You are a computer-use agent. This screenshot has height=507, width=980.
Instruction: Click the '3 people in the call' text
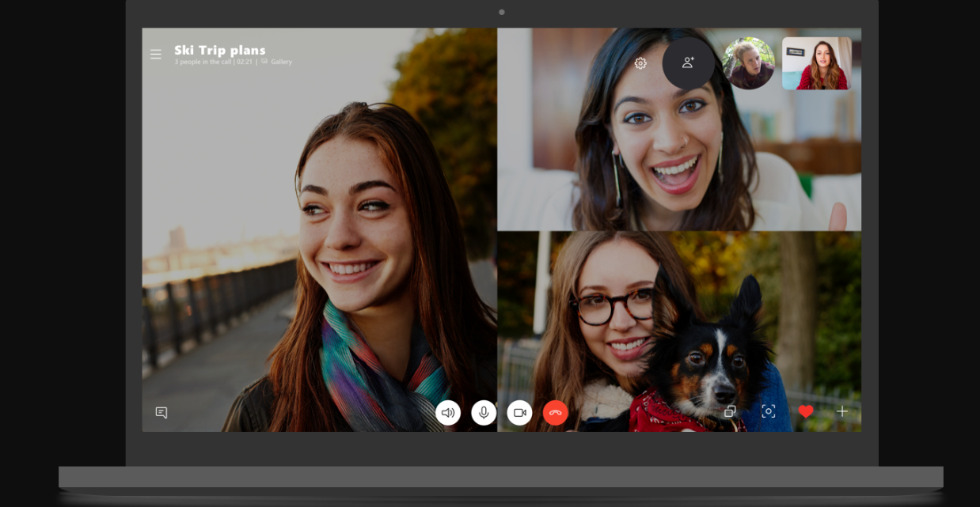pyautogui.click(x=203, y=62)
